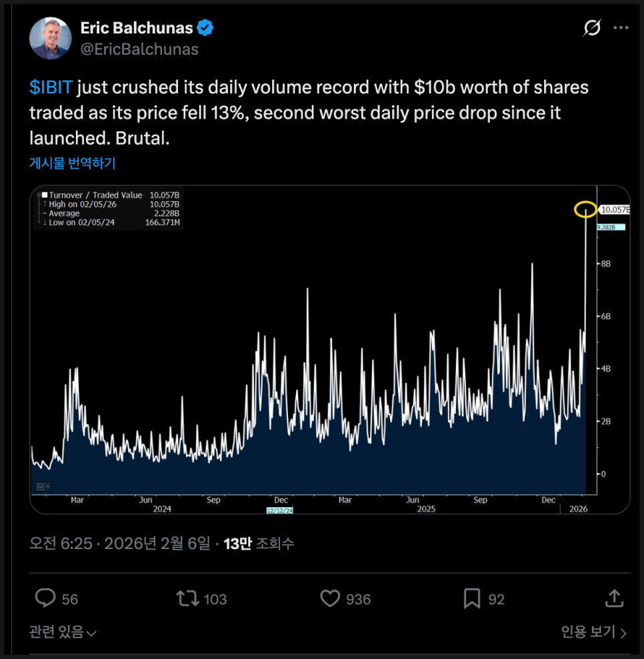Click the small checkbox at the chart's bottom-left corner
The width and height of the screenshot is (644, 659).
tap(41, 486)
